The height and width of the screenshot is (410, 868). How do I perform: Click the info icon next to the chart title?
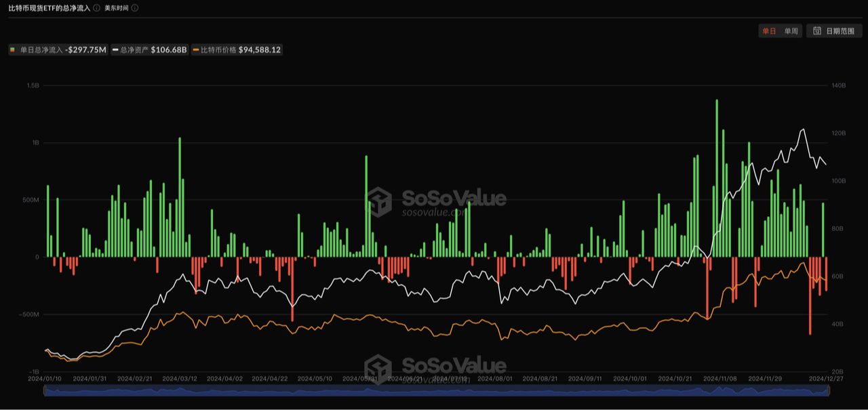(97, 7)
